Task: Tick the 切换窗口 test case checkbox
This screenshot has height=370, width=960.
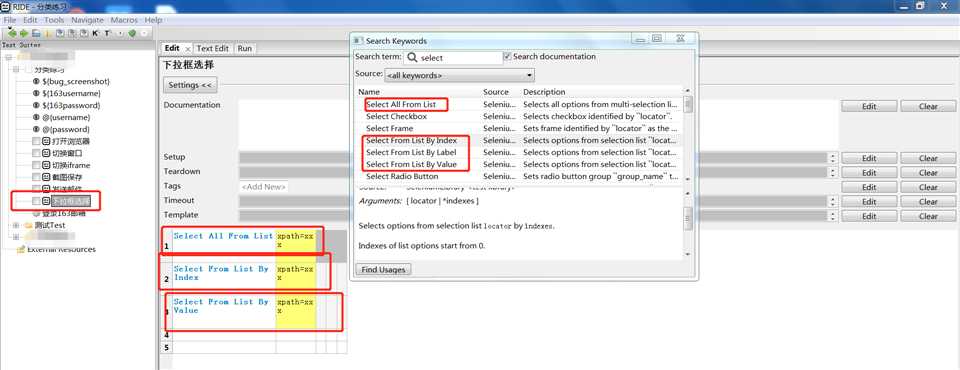Action: (x=36, y=153)
